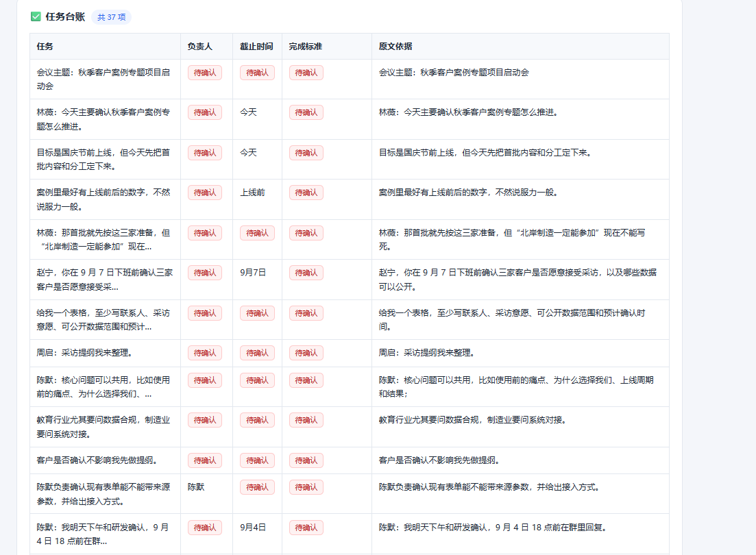756x555 pixels.
Task: Click 负责人 待确认 tag in 教育行业 row
Action: coord(205,420)
